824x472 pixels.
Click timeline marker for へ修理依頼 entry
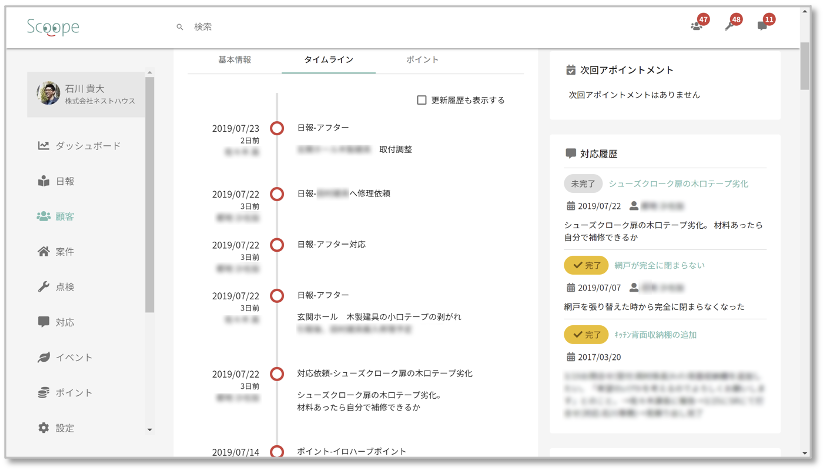click(x=277, y=194)
